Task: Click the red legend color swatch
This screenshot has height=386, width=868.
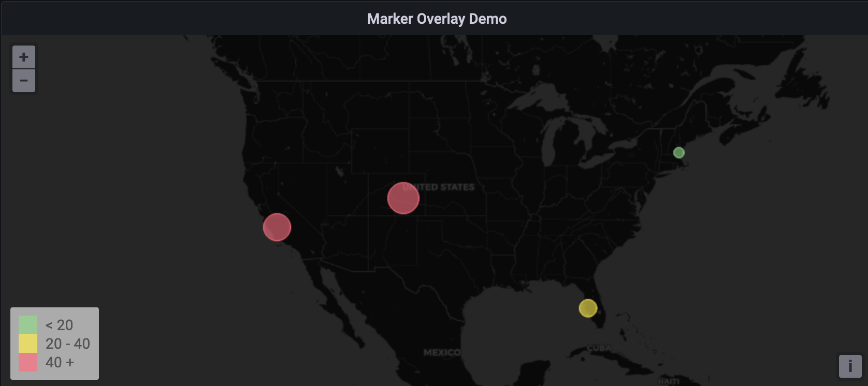Action: point(28,362)
